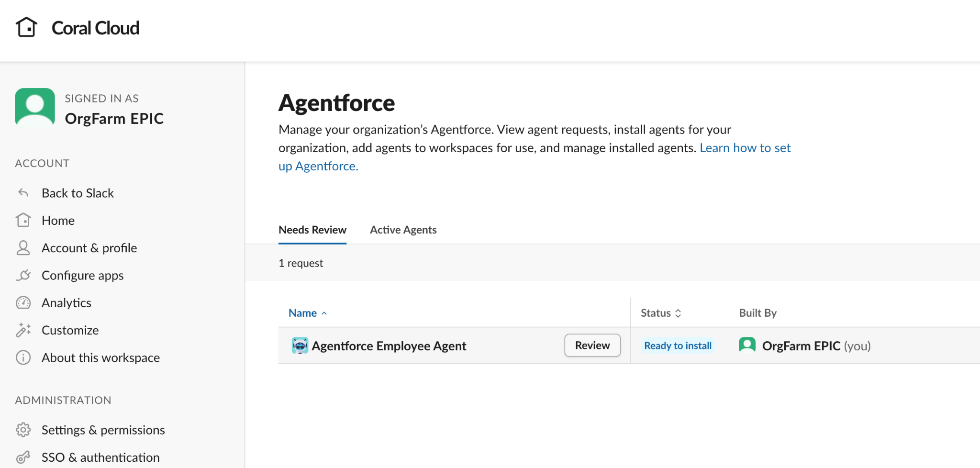980x468 pixels.
Task: Click the Agentforce Employee Agent robot icon
Action: click(x=300, y=345)
